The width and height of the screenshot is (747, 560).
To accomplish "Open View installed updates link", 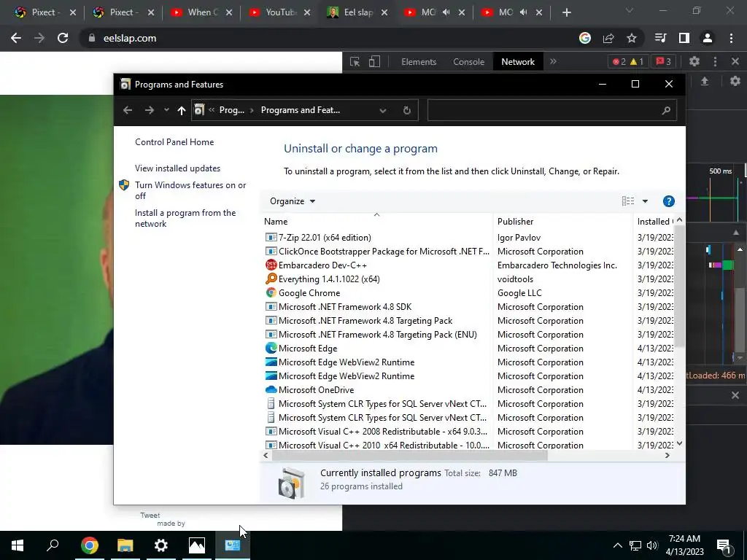I will tap(177, 168).
